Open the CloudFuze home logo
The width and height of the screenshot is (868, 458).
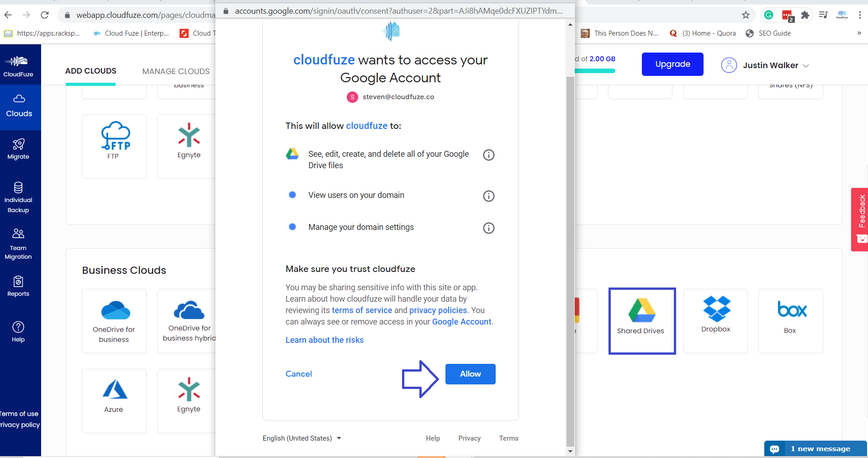[18, 66]
